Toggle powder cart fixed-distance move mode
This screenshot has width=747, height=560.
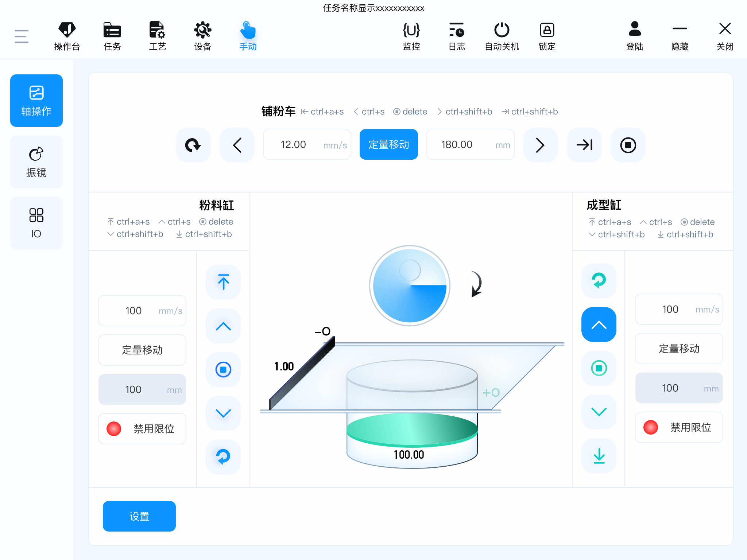click(x=388, y=145)
